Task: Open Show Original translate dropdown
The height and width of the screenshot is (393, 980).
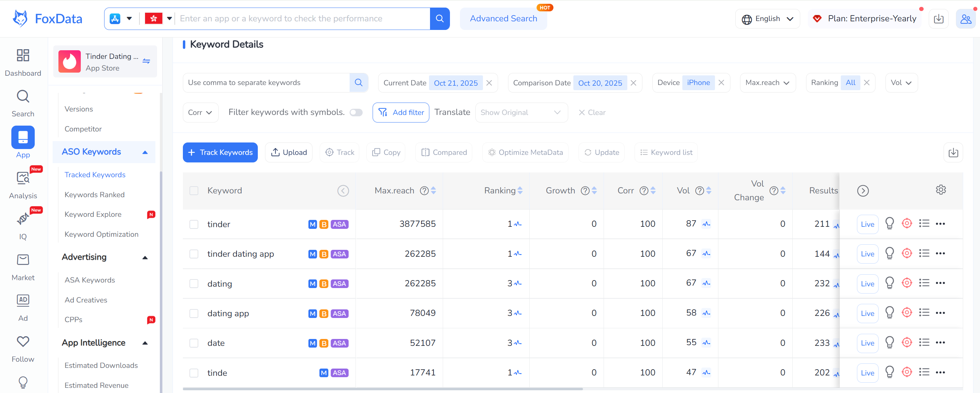Action: [x=521, y=112]
